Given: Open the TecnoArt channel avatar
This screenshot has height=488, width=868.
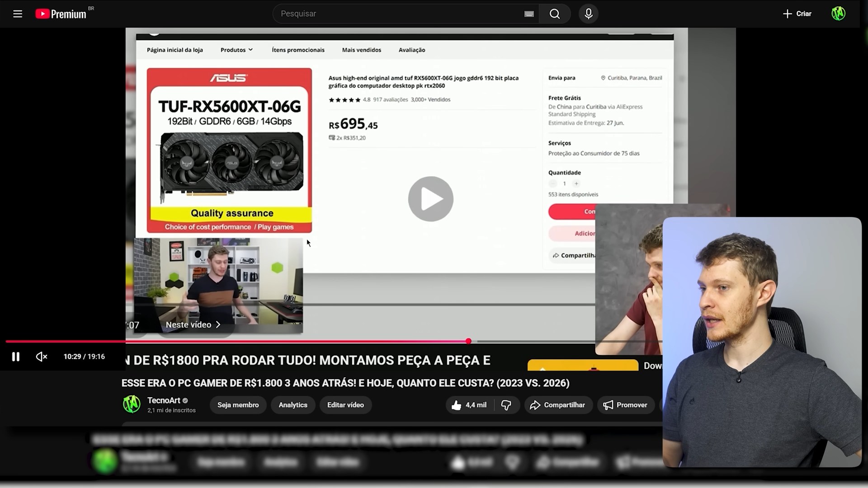Looking at the screenshot, I should click(x=132, y=404).
